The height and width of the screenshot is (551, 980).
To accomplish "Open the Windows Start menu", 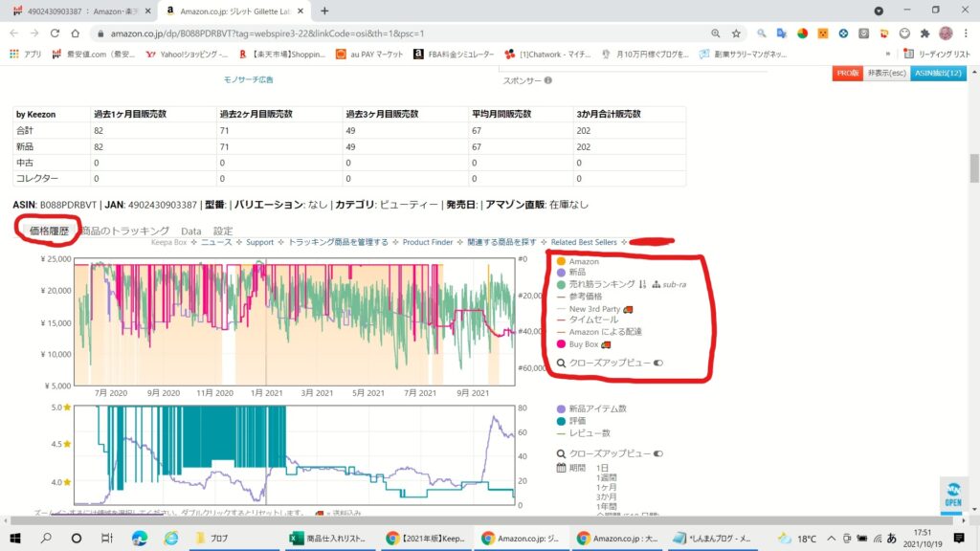I will (15, 538).
